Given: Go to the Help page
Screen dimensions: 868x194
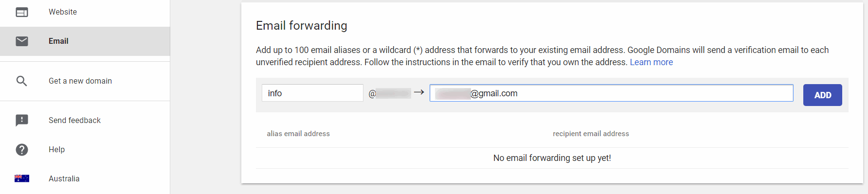Looking at the screenshot, I should click(x=85, y=150).
